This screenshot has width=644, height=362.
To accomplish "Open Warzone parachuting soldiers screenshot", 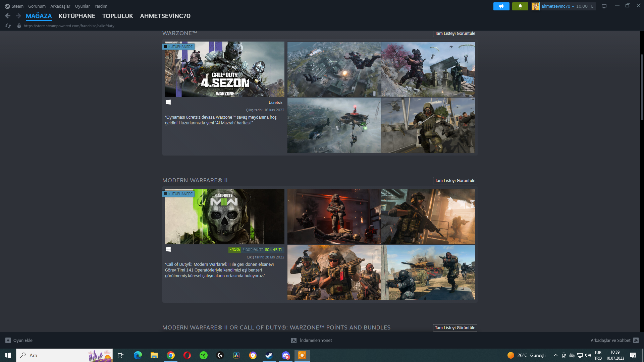I will [334, 69].
